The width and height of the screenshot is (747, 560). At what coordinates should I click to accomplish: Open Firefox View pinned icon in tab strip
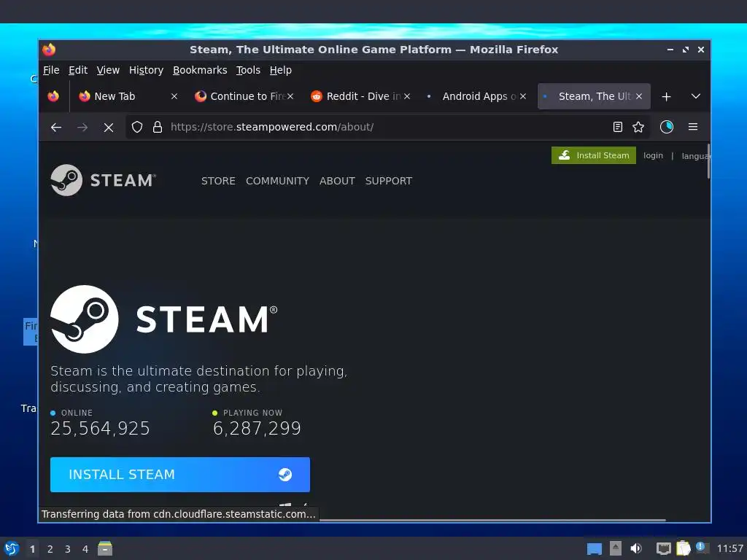coord(53,96)
